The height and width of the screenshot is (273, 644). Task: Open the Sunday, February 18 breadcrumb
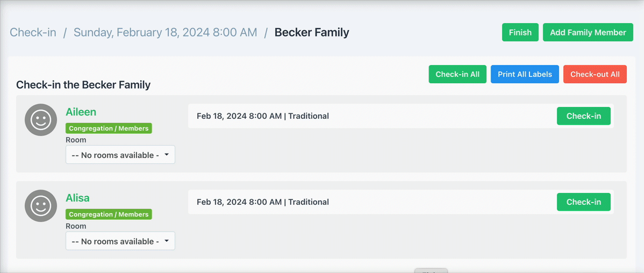pyautogui.click(x=165, y=32)
